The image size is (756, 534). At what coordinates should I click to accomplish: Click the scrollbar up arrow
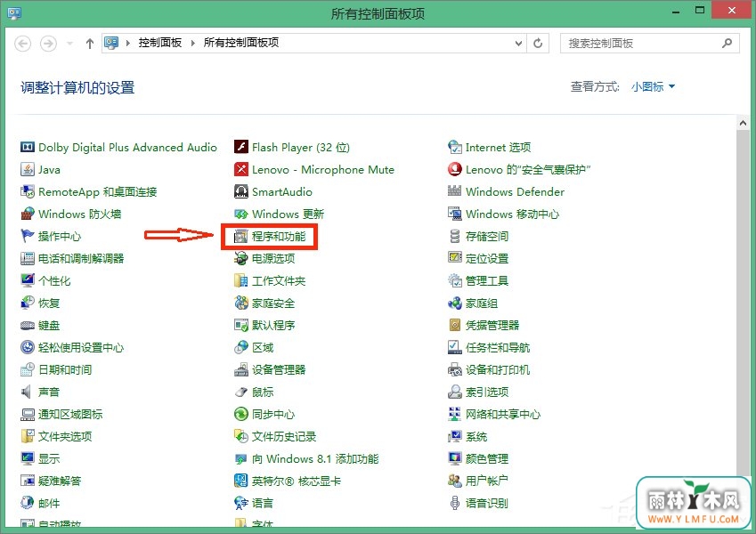point(743,123)
